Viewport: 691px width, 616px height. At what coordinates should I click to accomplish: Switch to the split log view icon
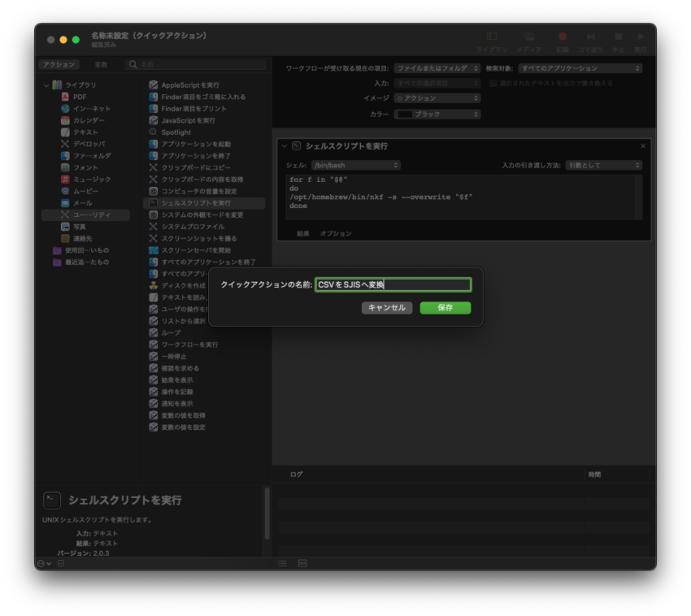[x=302, y=562]
